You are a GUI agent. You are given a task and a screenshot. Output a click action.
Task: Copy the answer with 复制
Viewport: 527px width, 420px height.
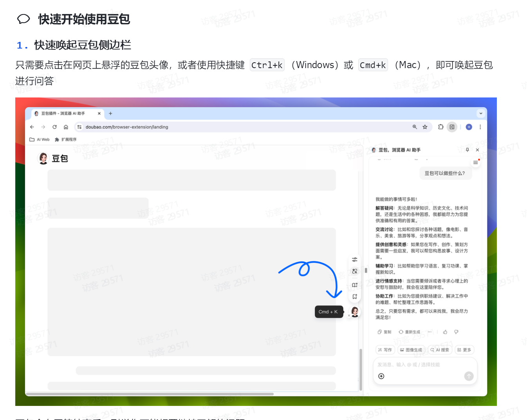click(384, 332)
